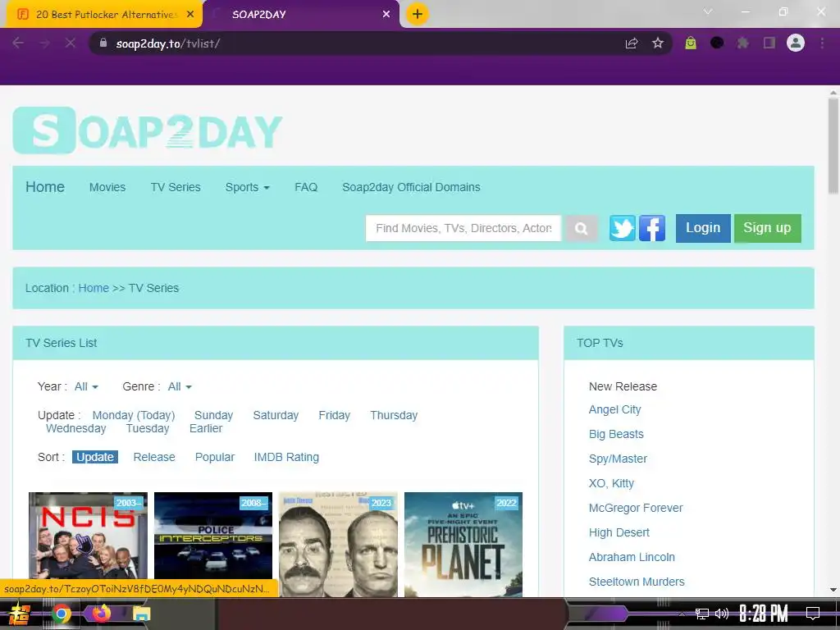Toggle the browser side panel icon
840x630 pixels.
click(769, 43)
